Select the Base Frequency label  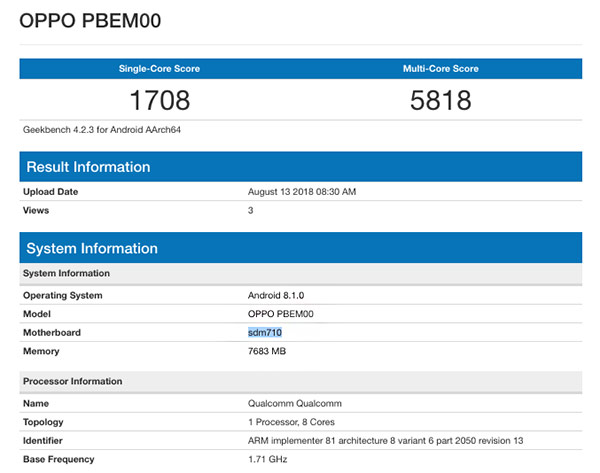tap(59, 459)
